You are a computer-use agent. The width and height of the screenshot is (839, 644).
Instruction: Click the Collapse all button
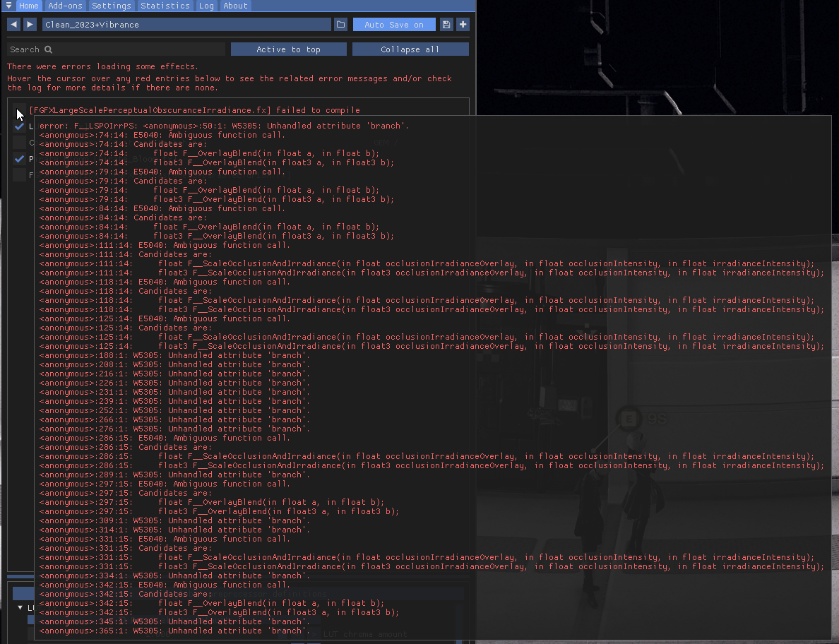click(x=410, y=49)
